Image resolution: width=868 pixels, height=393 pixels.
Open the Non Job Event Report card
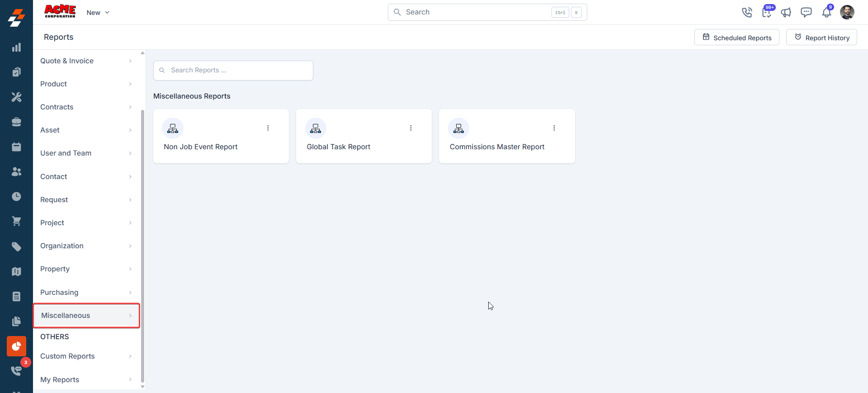[x=221, y=136]
